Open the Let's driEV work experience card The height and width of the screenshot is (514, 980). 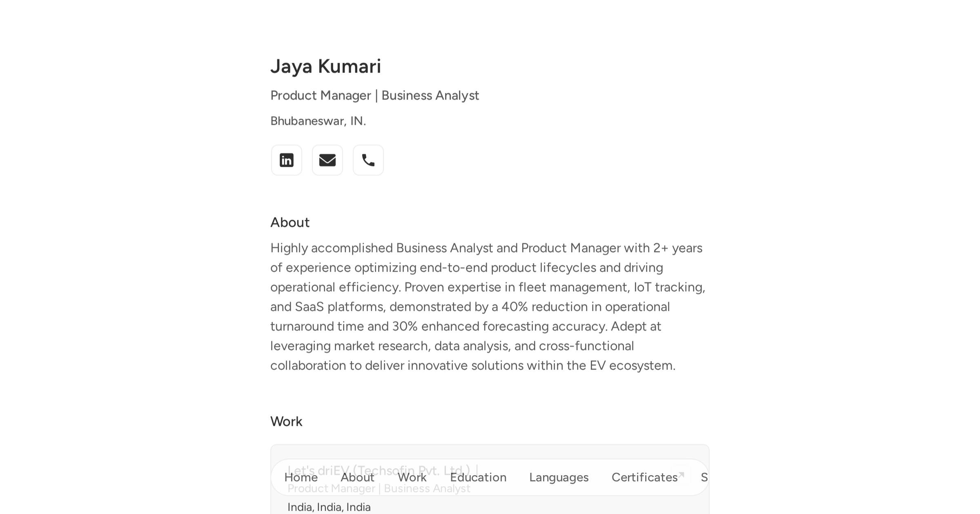pos(490,479)
